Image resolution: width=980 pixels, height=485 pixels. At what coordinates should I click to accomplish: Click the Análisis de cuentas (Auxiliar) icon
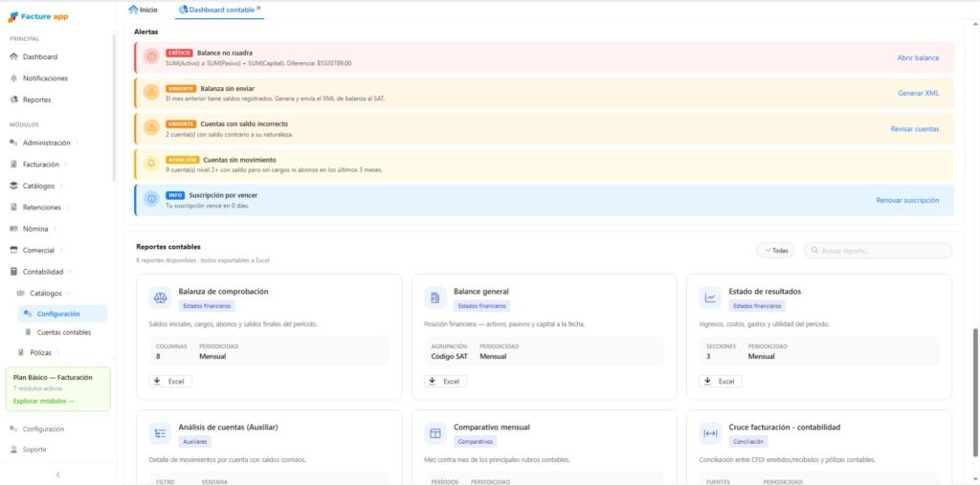pos(160,433)
